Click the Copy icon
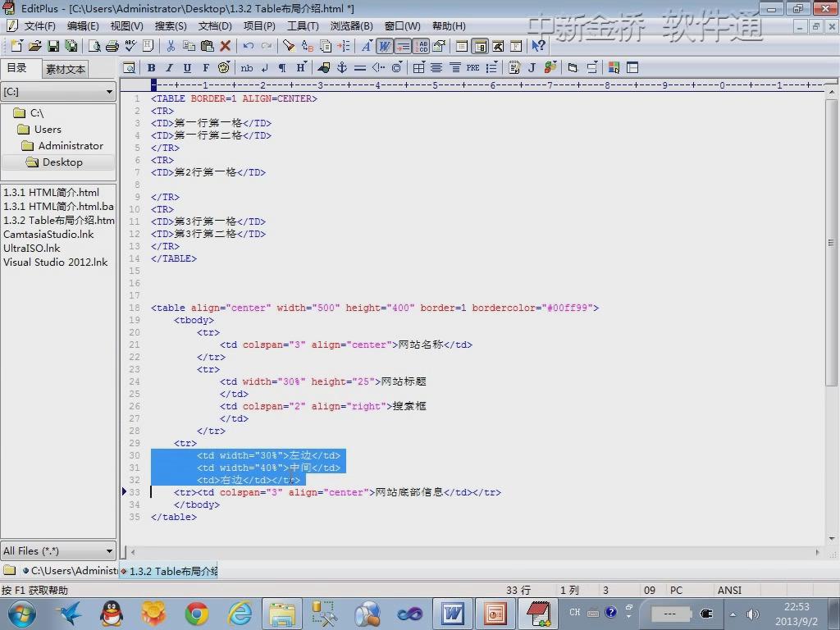The width and height of the screenshot is (840, 630). point(189,46)
